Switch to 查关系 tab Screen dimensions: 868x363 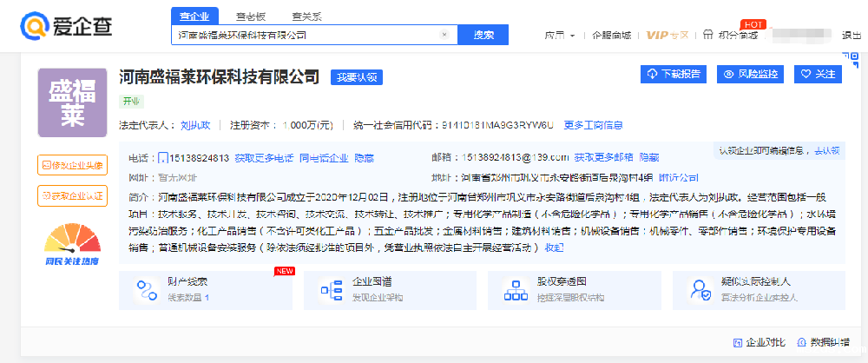[306, 16]
